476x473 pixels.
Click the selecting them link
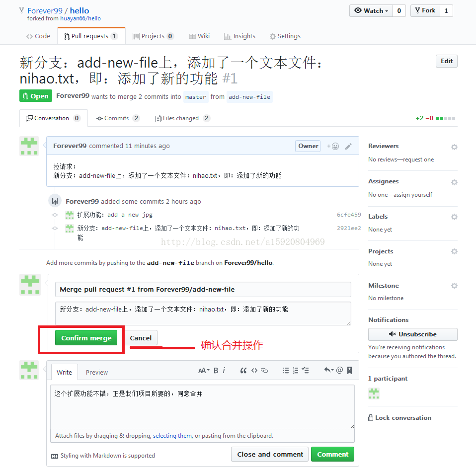pyautogui.click(x=172, y=436)
